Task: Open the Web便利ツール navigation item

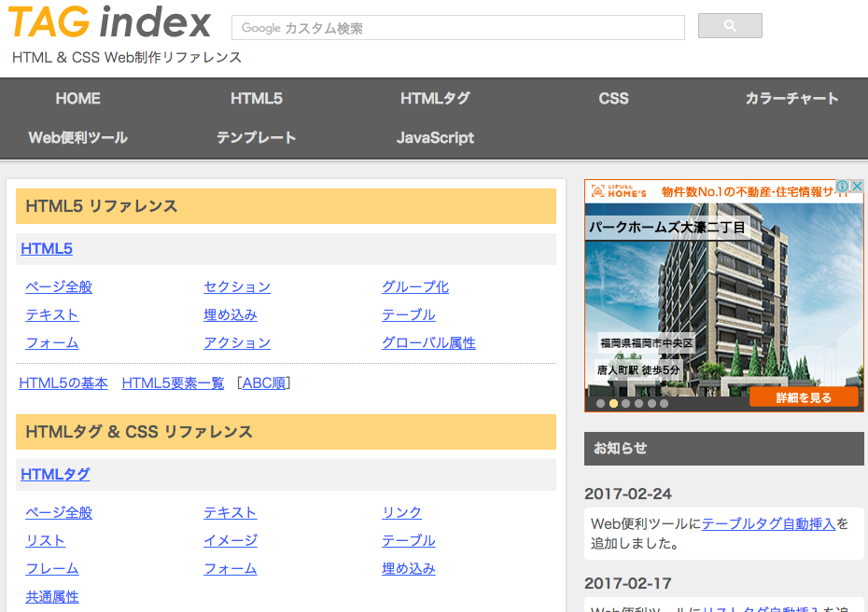Action: point(78,138)
